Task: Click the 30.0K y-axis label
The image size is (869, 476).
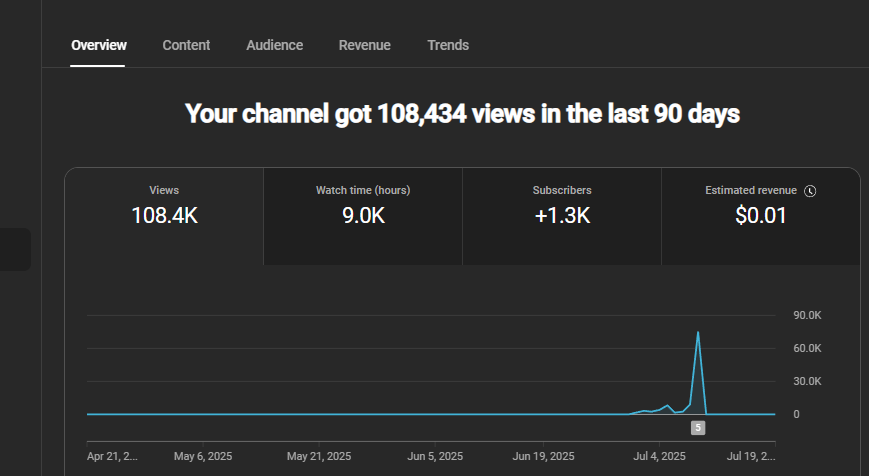Action: (808, 381)
